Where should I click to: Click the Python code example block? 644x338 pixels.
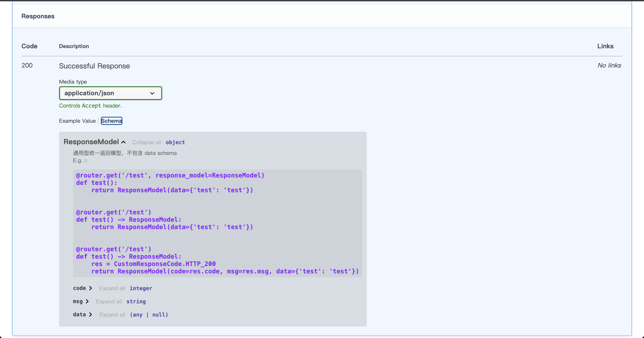tap(217, 223)
